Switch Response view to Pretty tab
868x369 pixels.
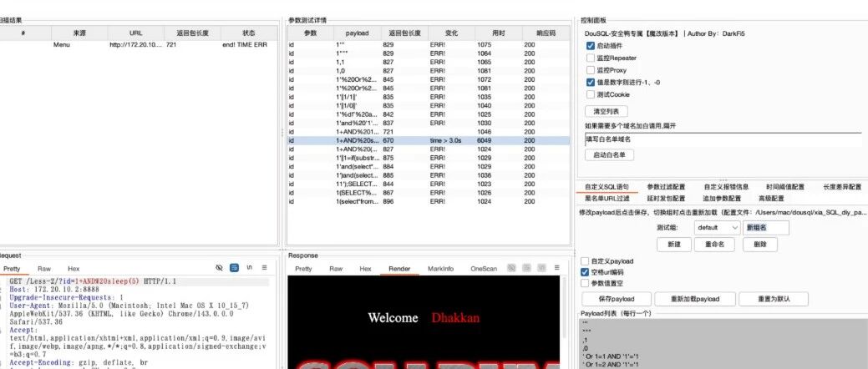[x=303, y=268]
